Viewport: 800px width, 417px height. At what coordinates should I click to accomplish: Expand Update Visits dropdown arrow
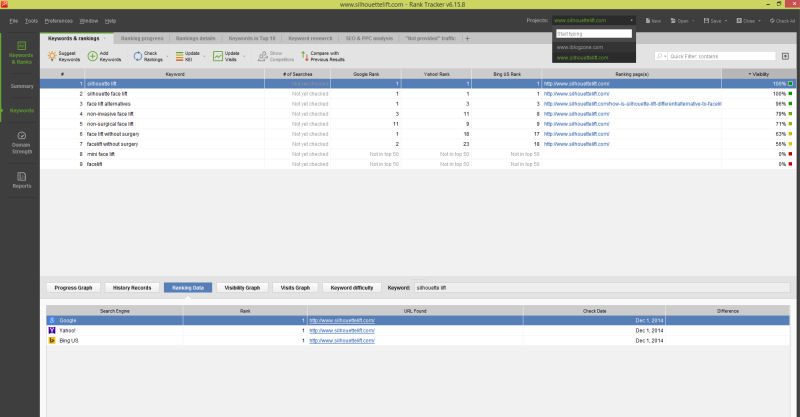(x=244, y=57)
